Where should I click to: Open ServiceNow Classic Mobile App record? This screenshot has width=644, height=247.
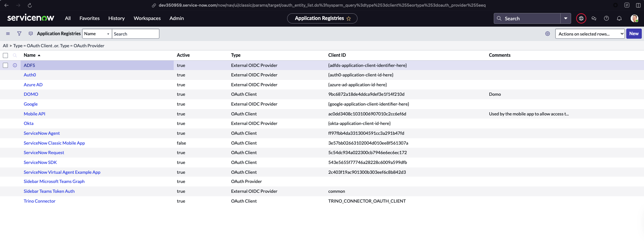point(54,143)
